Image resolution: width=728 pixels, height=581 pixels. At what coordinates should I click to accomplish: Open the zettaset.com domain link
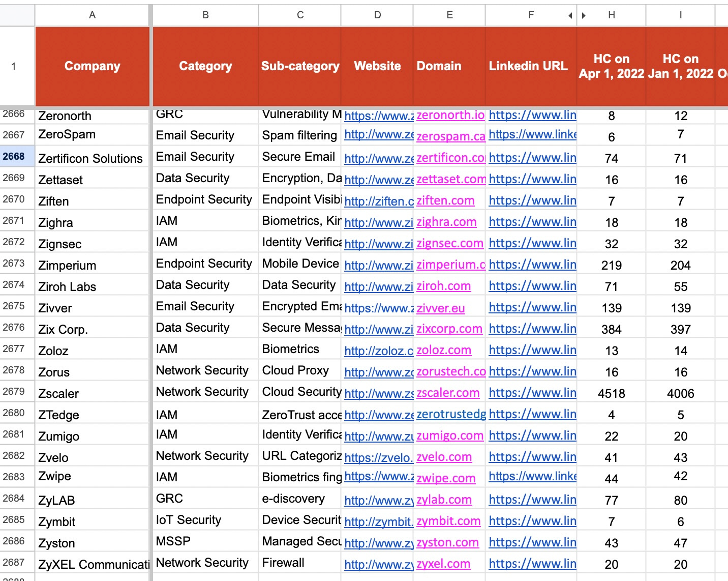pos(451,179)
